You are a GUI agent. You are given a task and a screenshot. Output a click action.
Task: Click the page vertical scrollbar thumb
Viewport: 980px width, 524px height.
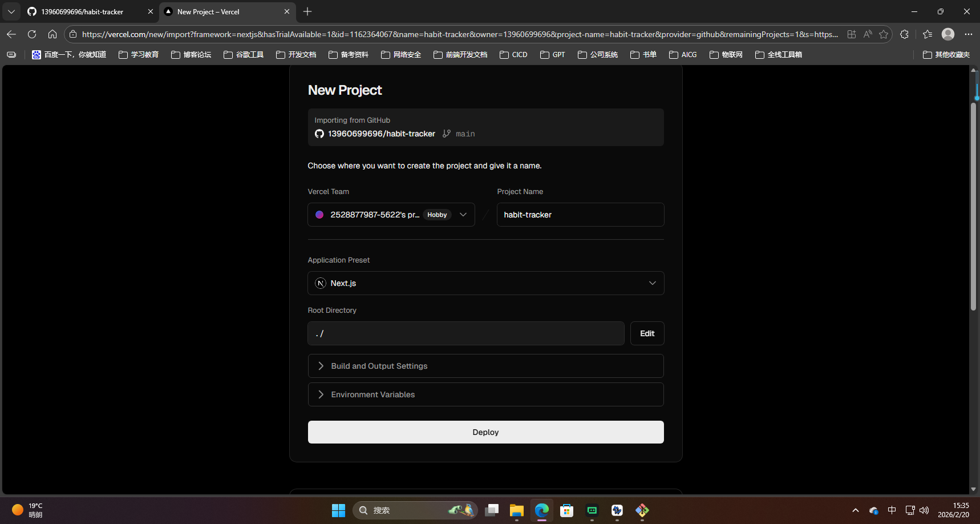click(974, 207)
